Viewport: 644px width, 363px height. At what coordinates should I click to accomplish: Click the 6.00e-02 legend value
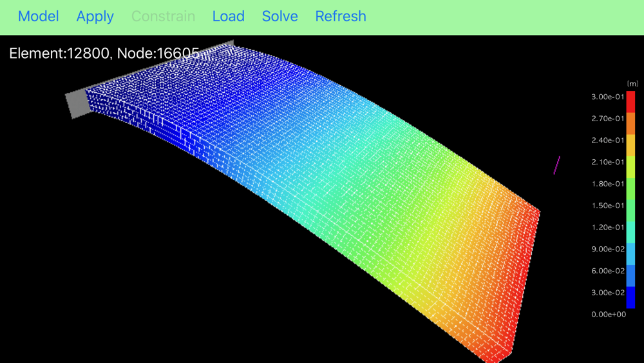pos(607,271)
